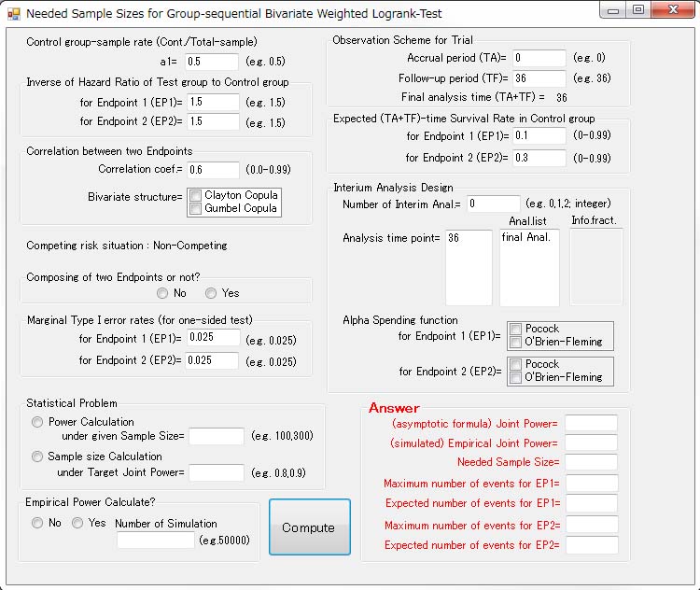Click inverse hazard ratio field for EP1

[213, 102]
